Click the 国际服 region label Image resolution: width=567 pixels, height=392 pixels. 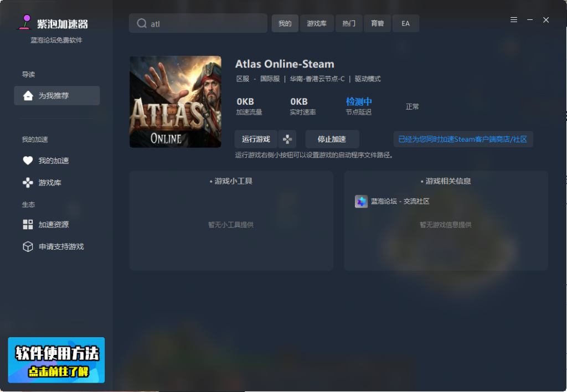(270, 79)
